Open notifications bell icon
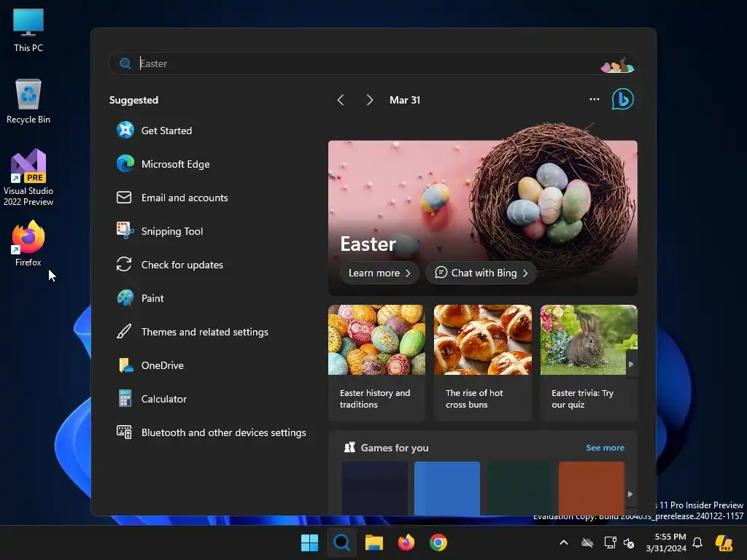Viewport: 747px width, 560px height. click(x=697, y=542)
